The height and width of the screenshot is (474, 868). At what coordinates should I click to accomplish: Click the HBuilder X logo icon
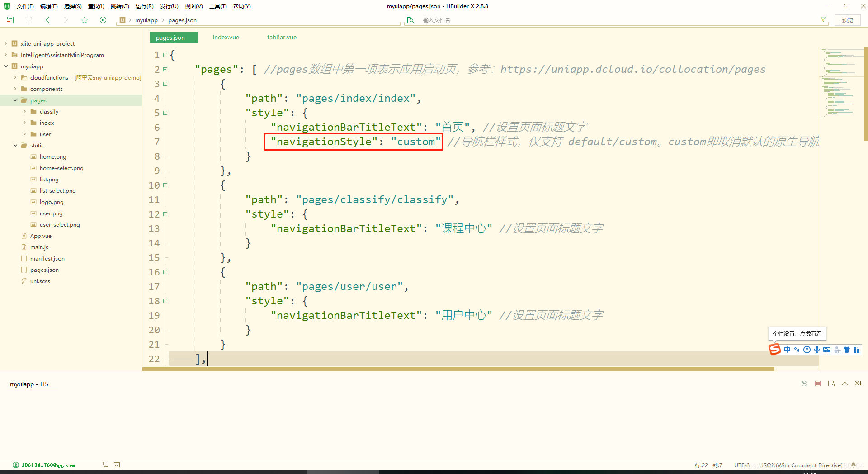click(7, 6)
